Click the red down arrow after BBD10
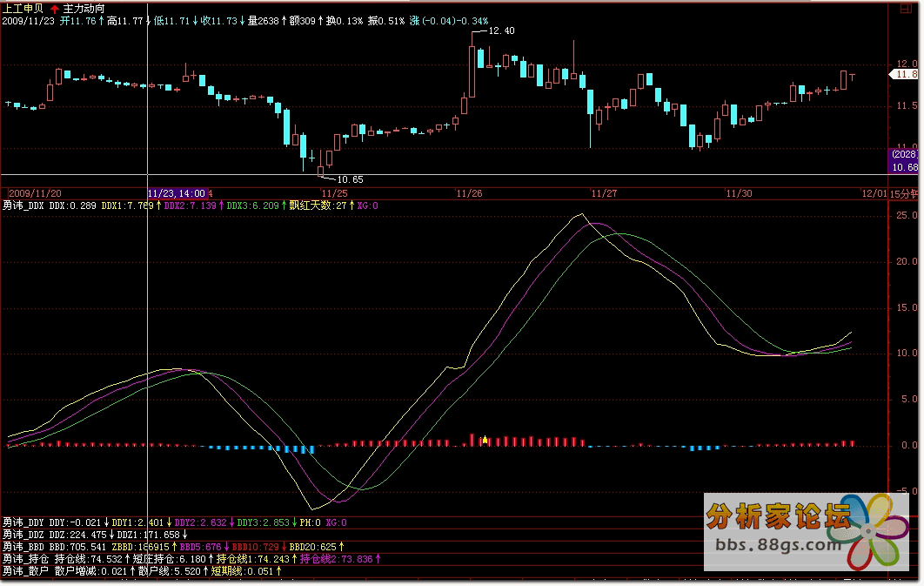 tap(284, 546)
